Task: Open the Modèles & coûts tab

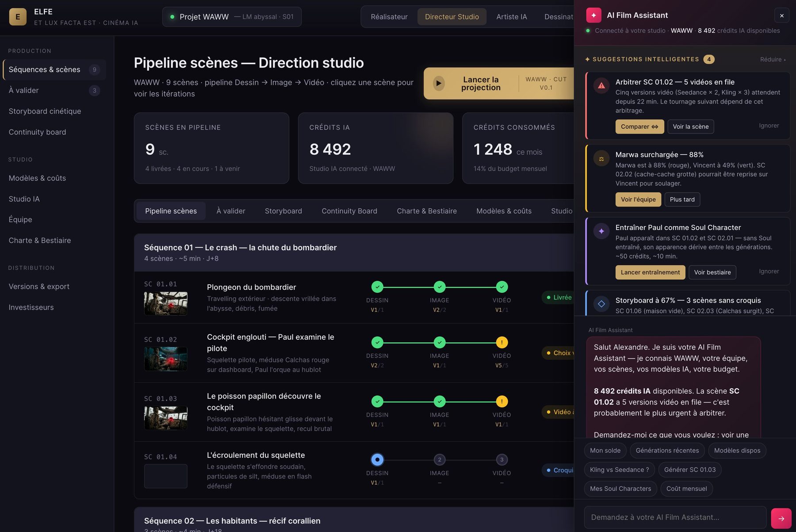Action: (504, 211)
